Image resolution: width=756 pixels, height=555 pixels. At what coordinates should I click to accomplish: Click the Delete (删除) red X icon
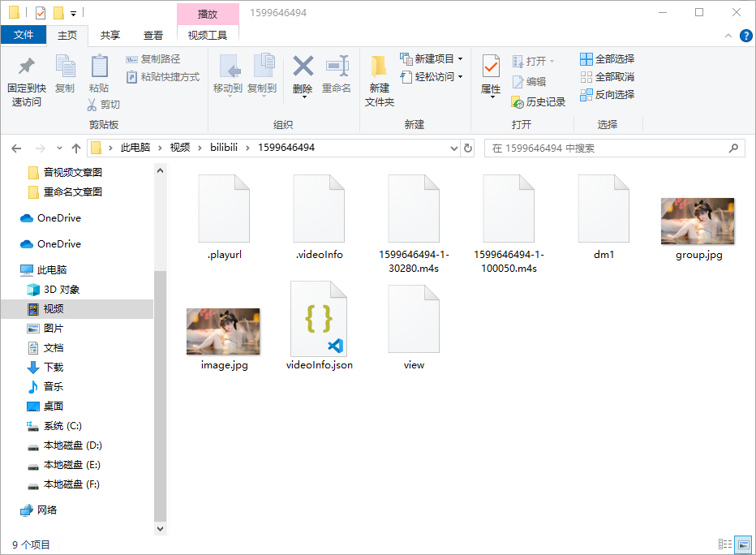click(x=303, y=66)
